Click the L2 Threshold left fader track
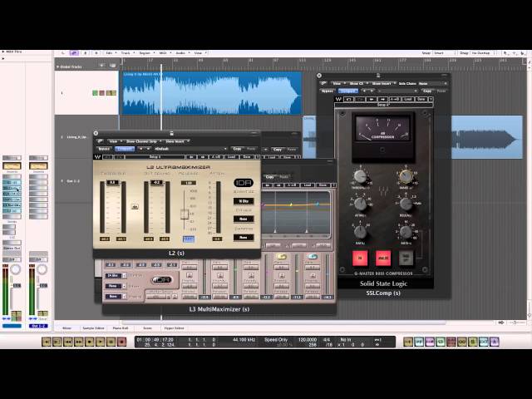Image resolution: width=532 pixels, height=399 pixels. click(x=102, y=207)
